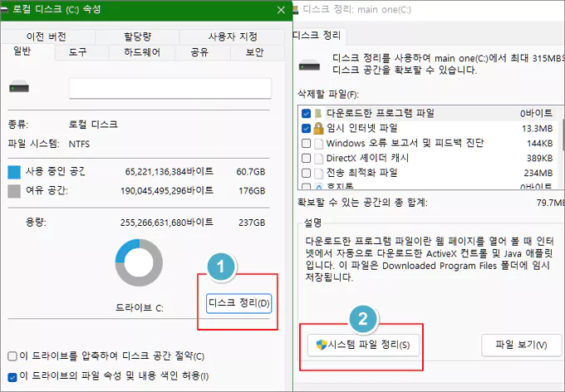This screenshot has width=565, height=392.
Task: Close the 로컬 디스크 (C:) 속성 window
Action: (281, 10)
